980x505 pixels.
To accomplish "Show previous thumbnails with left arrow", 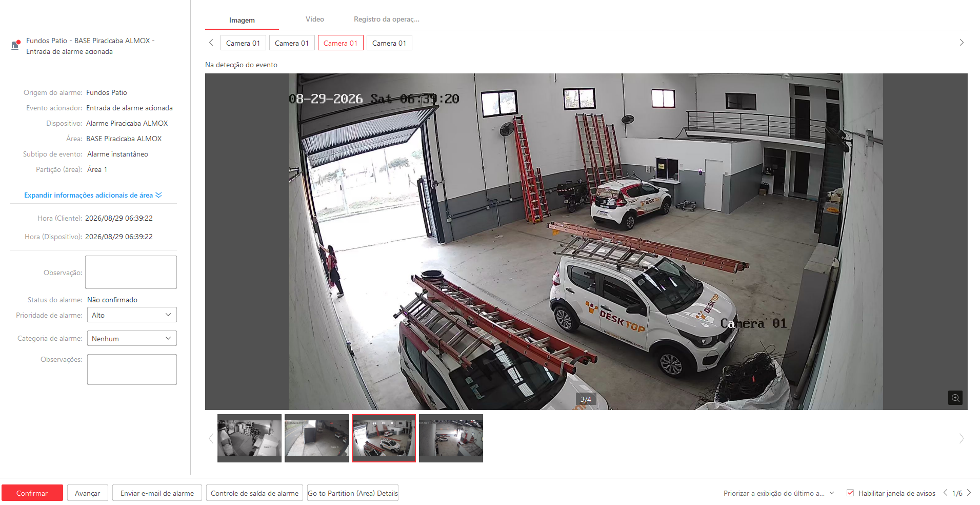I will (x=211, y=438).
